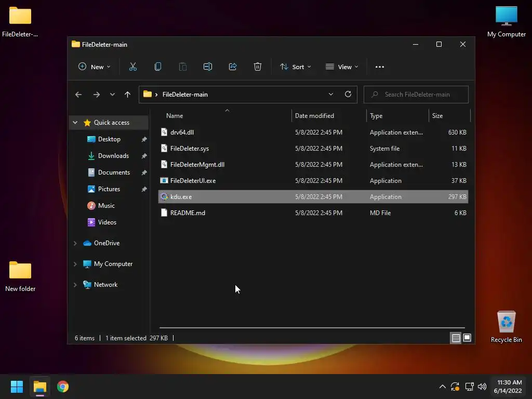Click the System file type cell
Screen dimensions: 532x399
pos(384,149)
